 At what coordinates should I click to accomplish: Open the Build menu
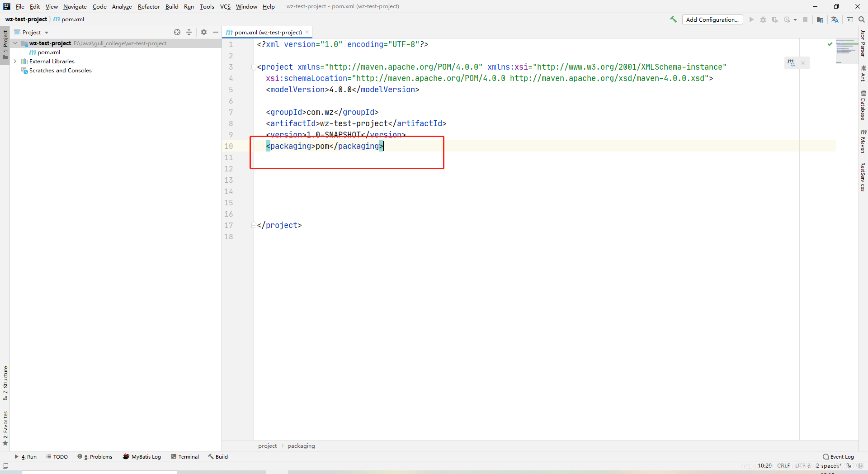pos(172,6)
